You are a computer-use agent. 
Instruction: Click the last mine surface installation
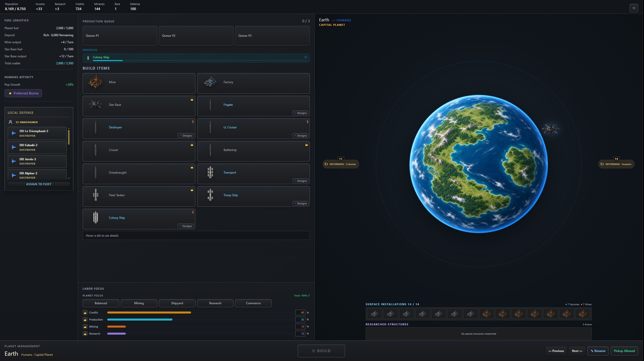click(582, 314)
